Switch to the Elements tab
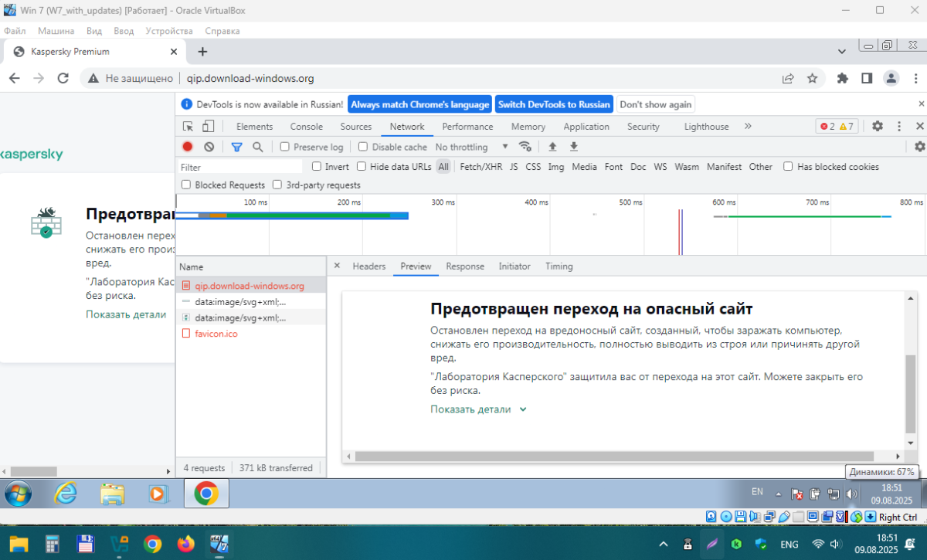 (254, 127)
